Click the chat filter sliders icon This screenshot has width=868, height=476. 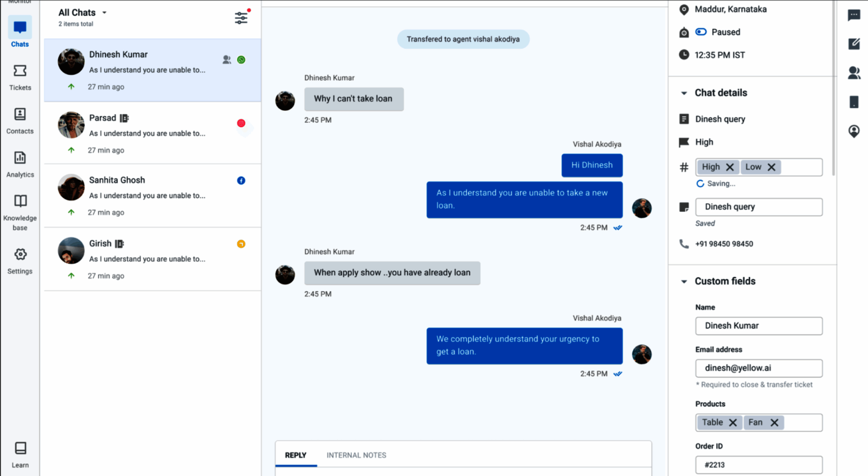tap(241, 18)
